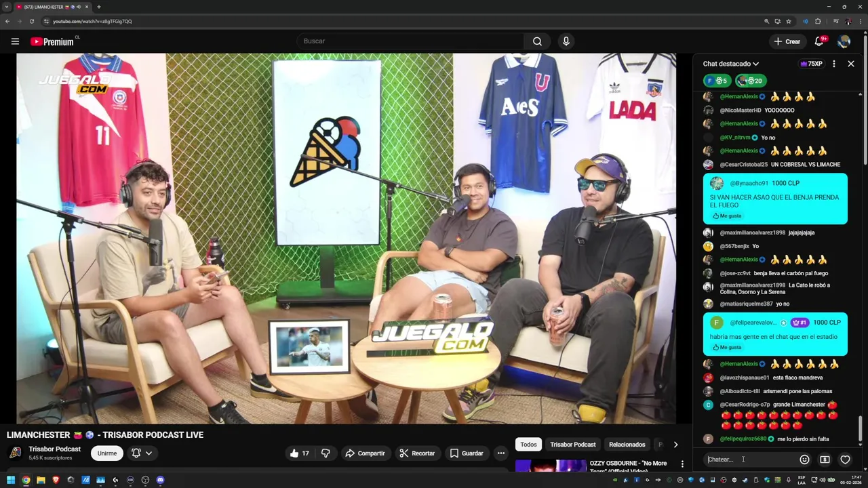
Task: Select the Trisabor Podcast filter chip
Action: (573, 445)
